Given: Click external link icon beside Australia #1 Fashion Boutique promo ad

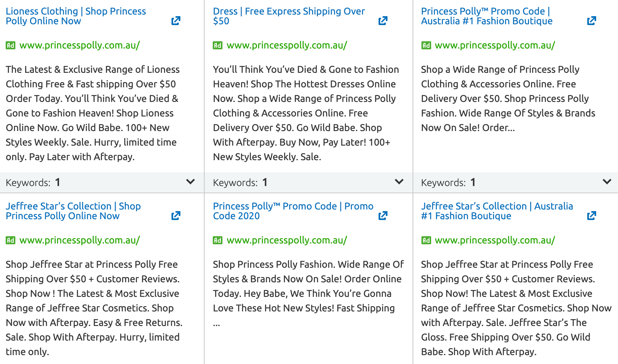Looking at the screenshot, I should point(591,21).
